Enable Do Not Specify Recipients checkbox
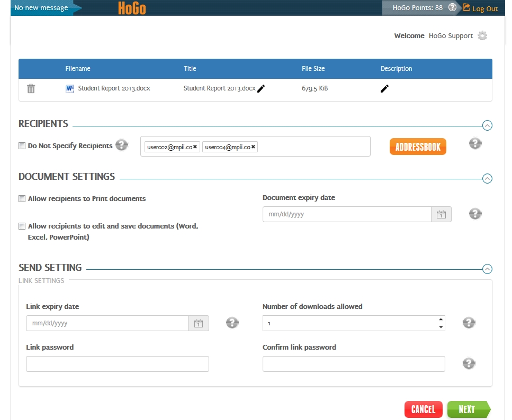 (x=22, y=146)
